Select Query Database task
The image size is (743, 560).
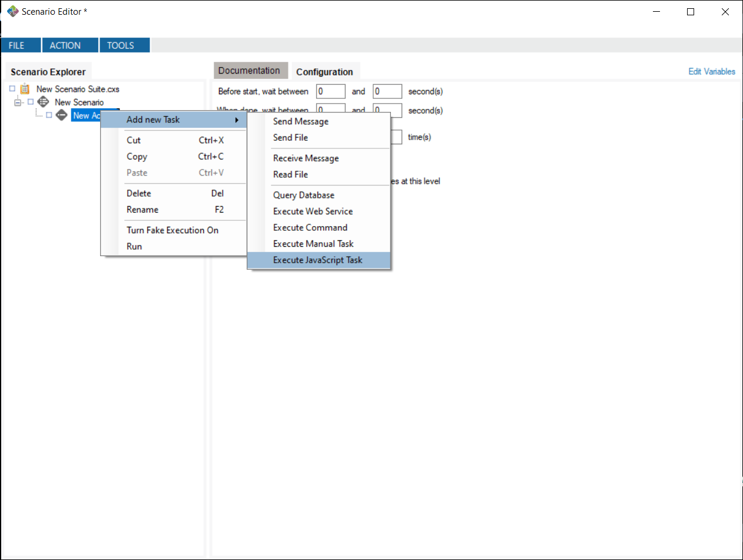320,195
